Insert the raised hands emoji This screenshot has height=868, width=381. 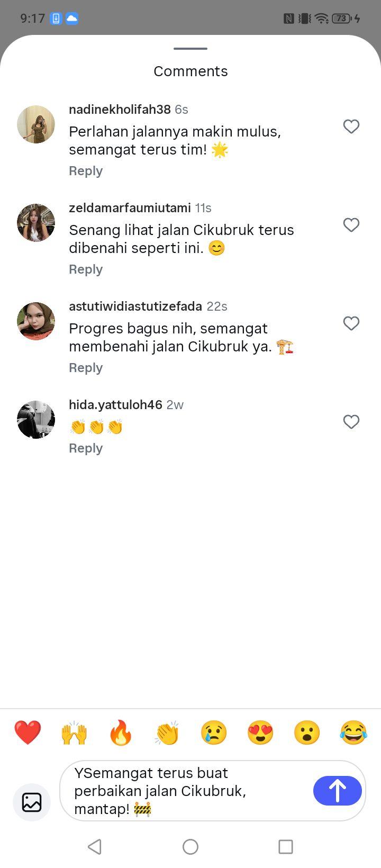(74, 733)
